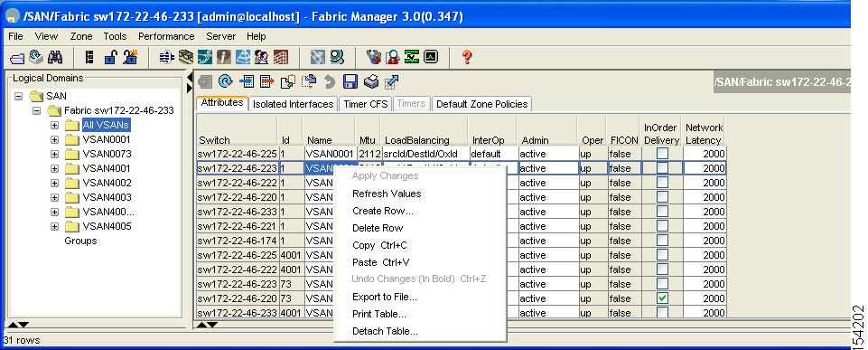Toggle InOrder Delivery for sw172-22-46-221 row

[x=662, y=226]
